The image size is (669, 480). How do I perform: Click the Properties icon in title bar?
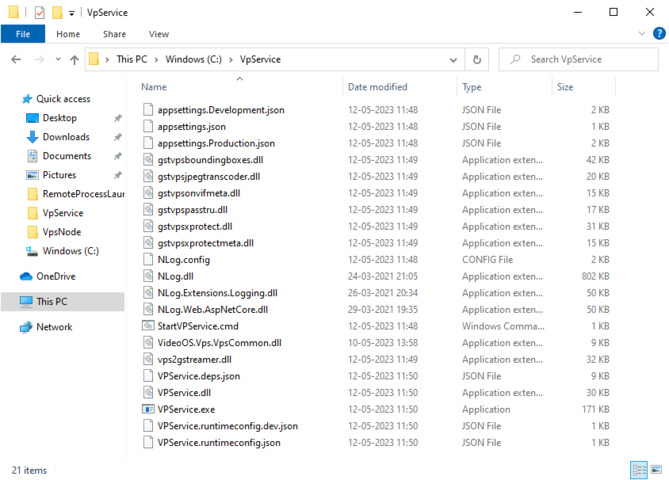[39, 13]
